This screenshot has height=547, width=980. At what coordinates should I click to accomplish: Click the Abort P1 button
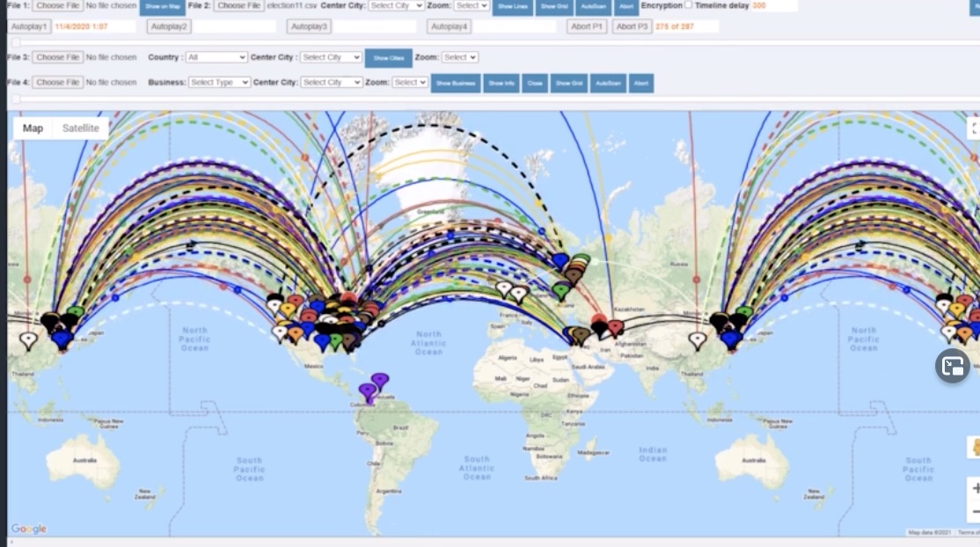586,26
